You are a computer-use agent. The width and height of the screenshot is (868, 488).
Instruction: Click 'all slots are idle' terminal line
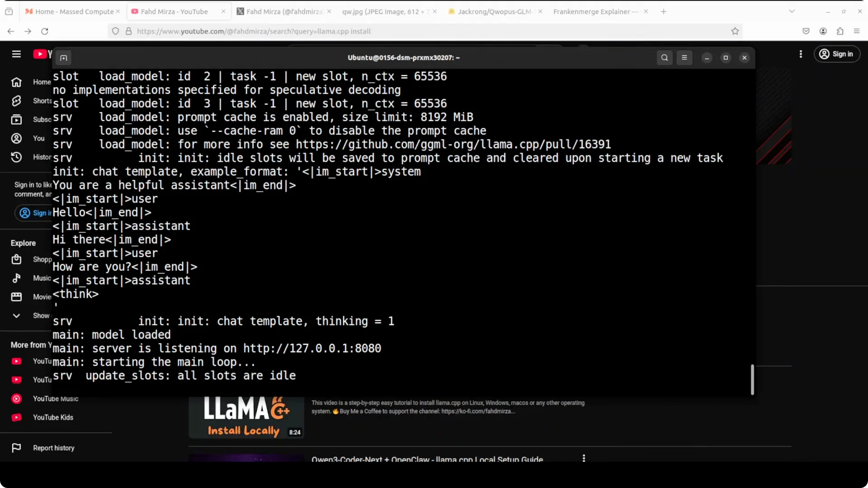pos(175,376)
